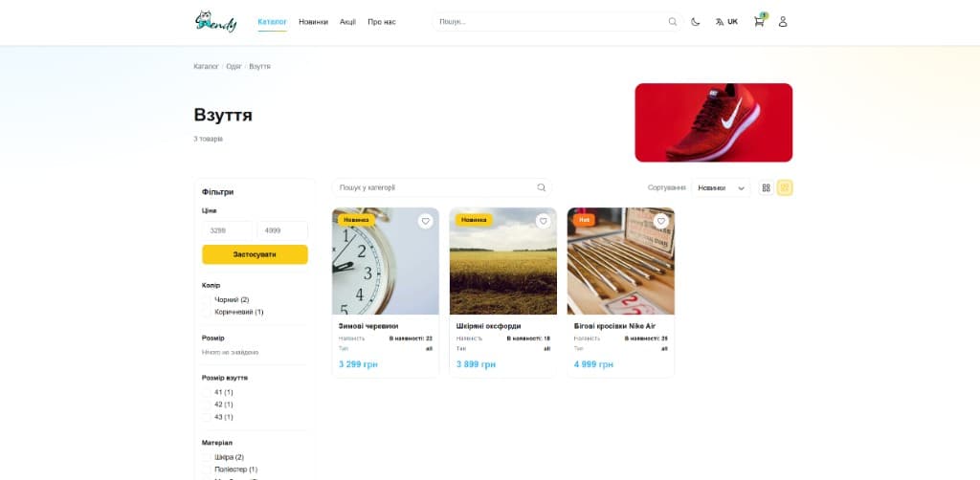The height and width of the screenshot is (480, 980).
Task: Click the Hit badge on Nike Air card
Action: pos(584,220)
